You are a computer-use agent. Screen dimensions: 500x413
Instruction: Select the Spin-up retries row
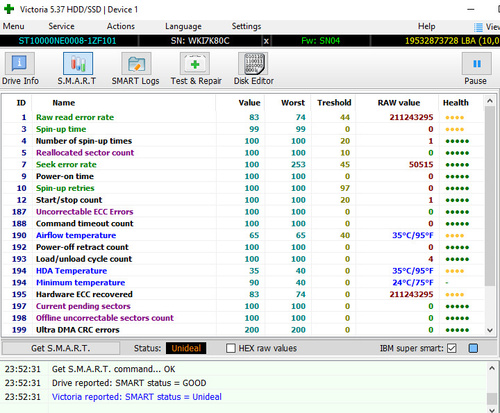click(x=243, y=188)
